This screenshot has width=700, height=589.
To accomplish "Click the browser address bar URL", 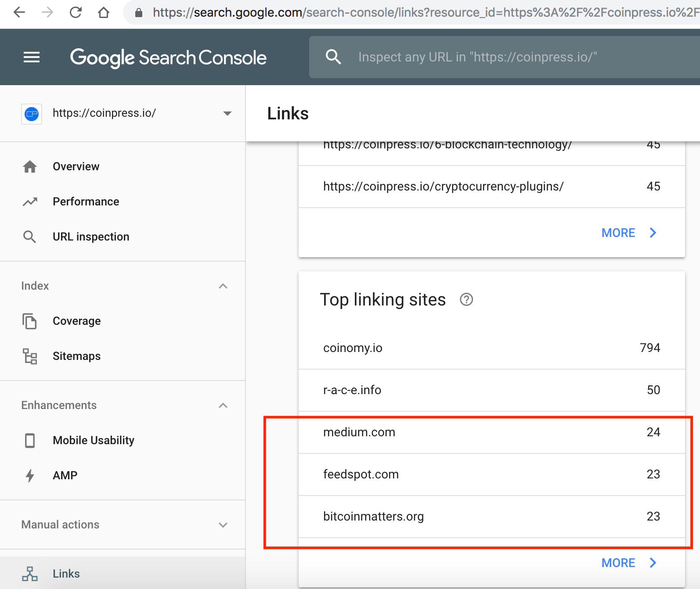I will (x=426, y=12).
